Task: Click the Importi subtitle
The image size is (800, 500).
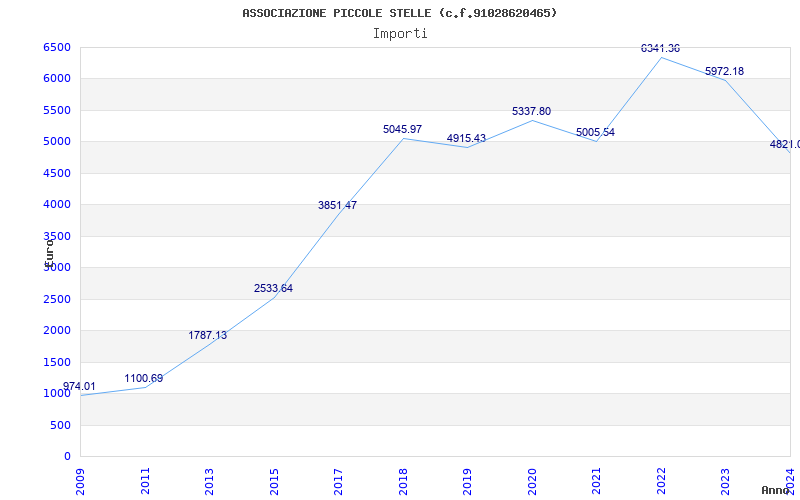Action: (x=400, y=33)
